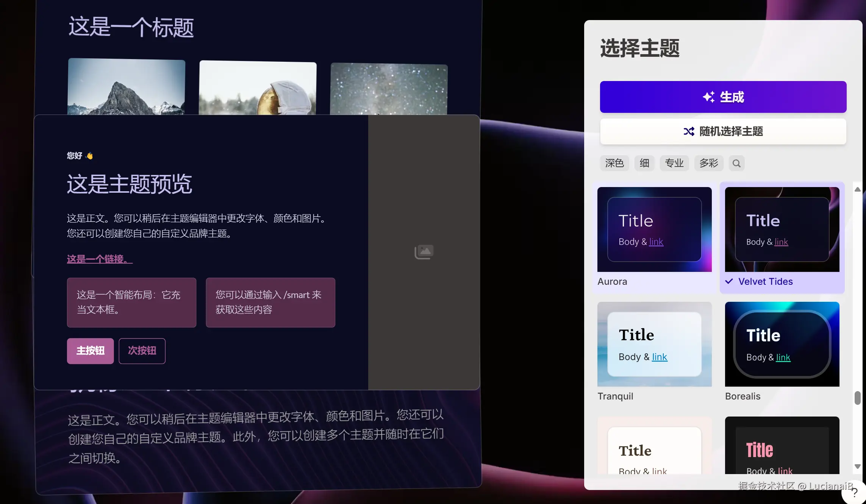This screenshot has width=866, height=504.
Task: Click the 这是一个链接 preview link
Action: [x=100, y=259]
